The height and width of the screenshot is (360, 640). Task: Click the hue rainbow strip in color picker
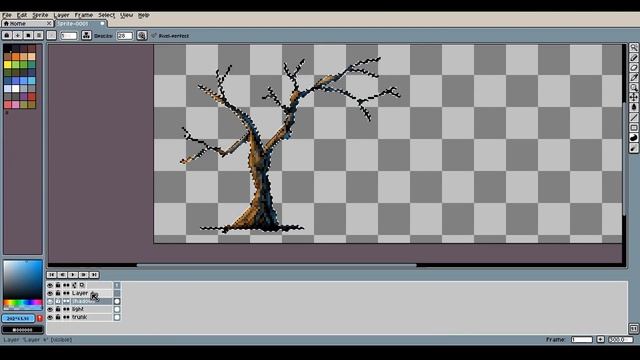tap(23, 302)
